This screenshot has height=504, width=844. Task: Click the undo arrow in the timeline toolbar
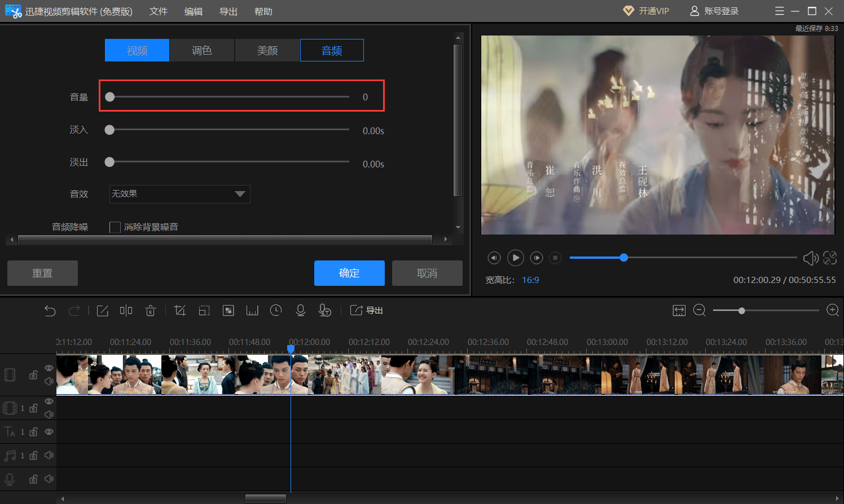click(x=50, y=311)
